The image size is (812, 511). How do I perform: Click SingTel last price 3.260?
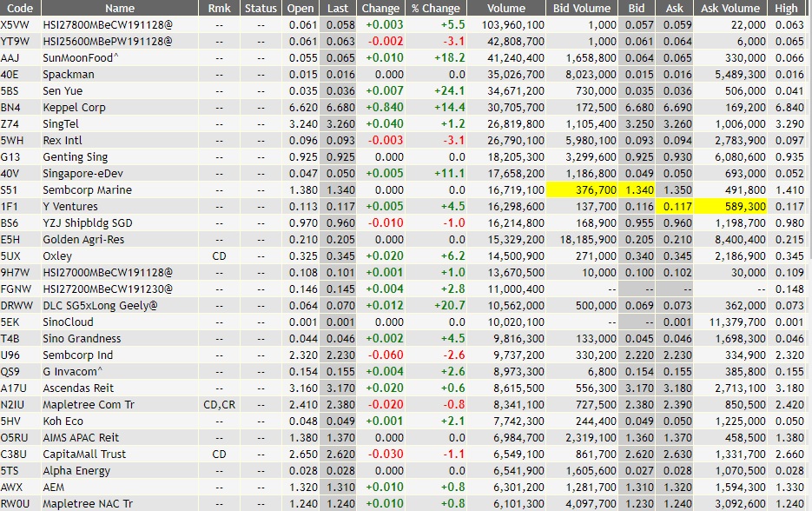click(x=340, y=124)
